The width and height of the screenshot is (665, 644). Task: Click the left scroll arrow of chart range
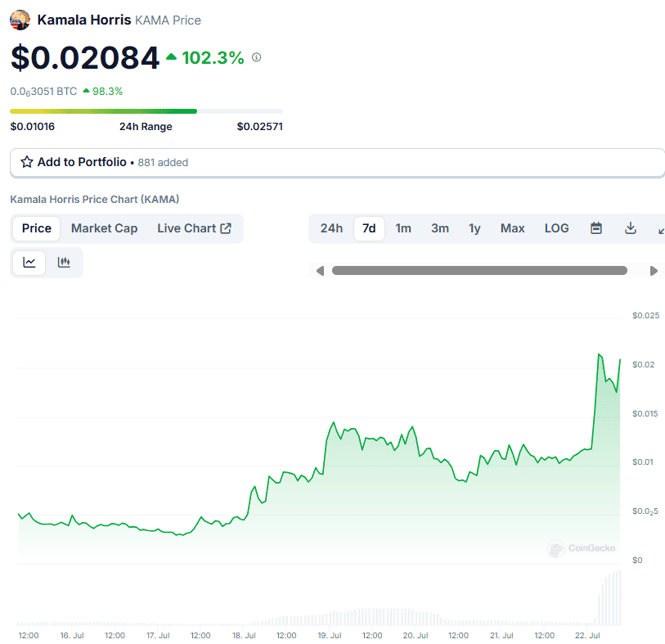coord(320,271)
